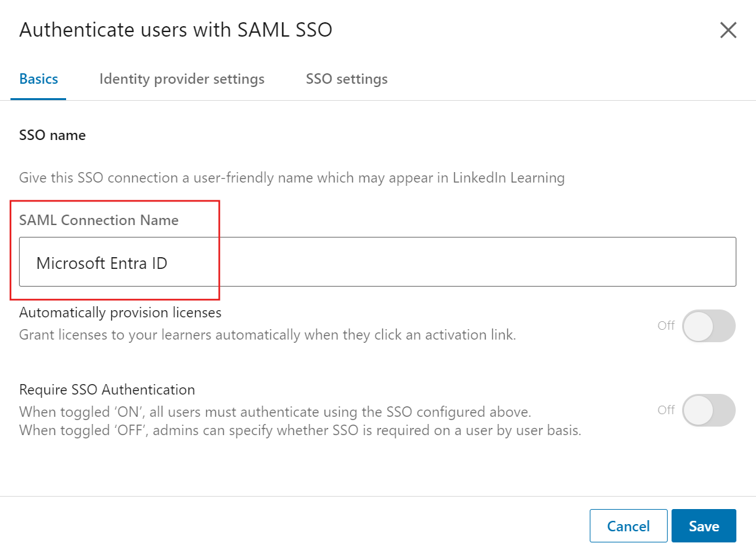This screenshot has height=547, width=756.
Task: Select the Basics tab
Action: click(x=38, y=79)
